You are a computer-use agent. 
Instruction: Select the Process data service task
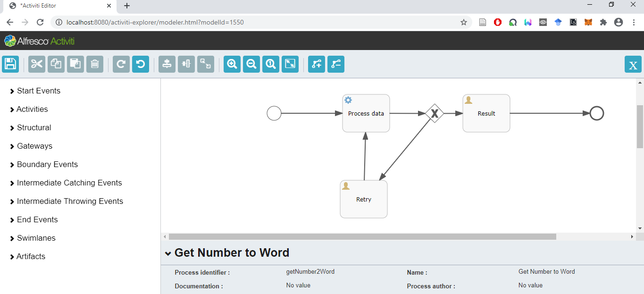[366, 114]
